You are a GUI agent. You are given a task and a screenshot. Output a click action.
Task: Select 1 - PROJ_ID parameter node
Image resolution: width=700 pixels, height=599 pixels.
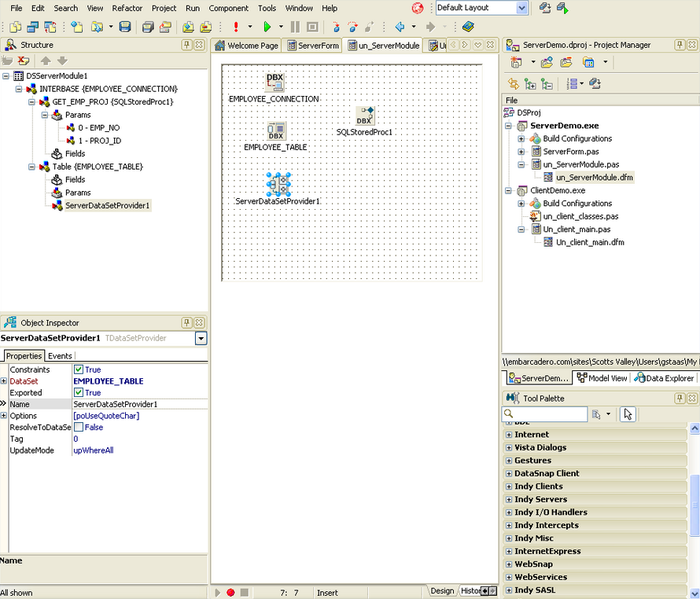pyautogui.click(x=99, y=141)
